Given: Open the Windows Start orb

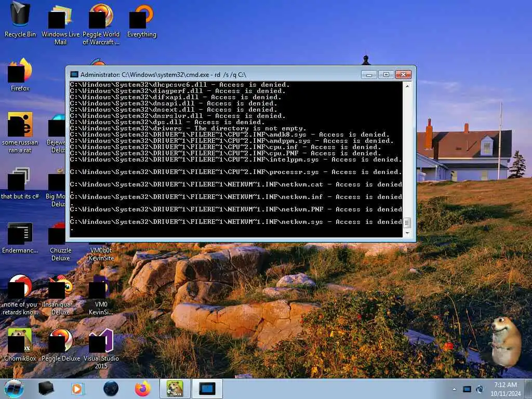Looking at the screenshot, I should 14,389.
